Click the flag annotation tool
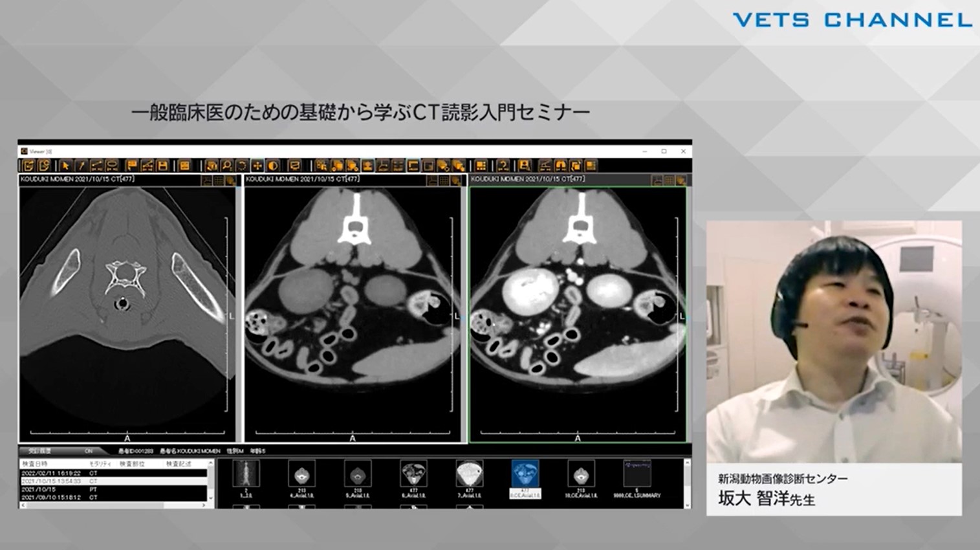Screen dimensions: 980x550 pyautogui.click(x=131, y=165)
